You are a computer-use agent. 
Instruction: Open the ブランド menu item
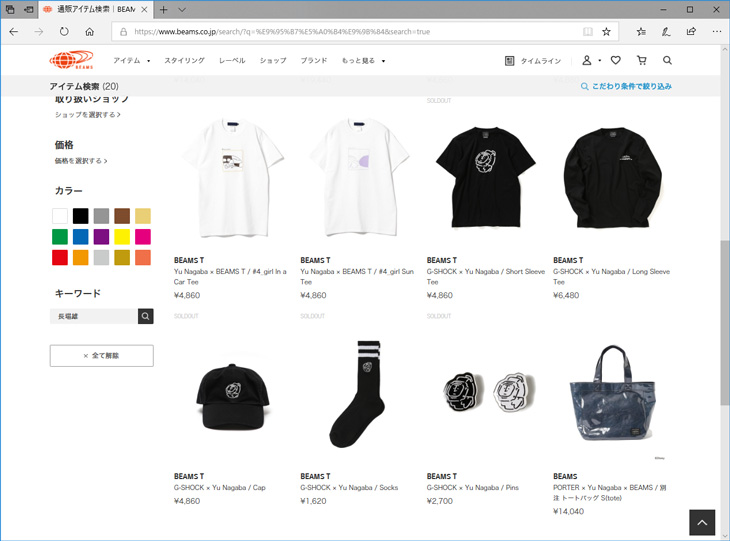[x=314, y=61]
